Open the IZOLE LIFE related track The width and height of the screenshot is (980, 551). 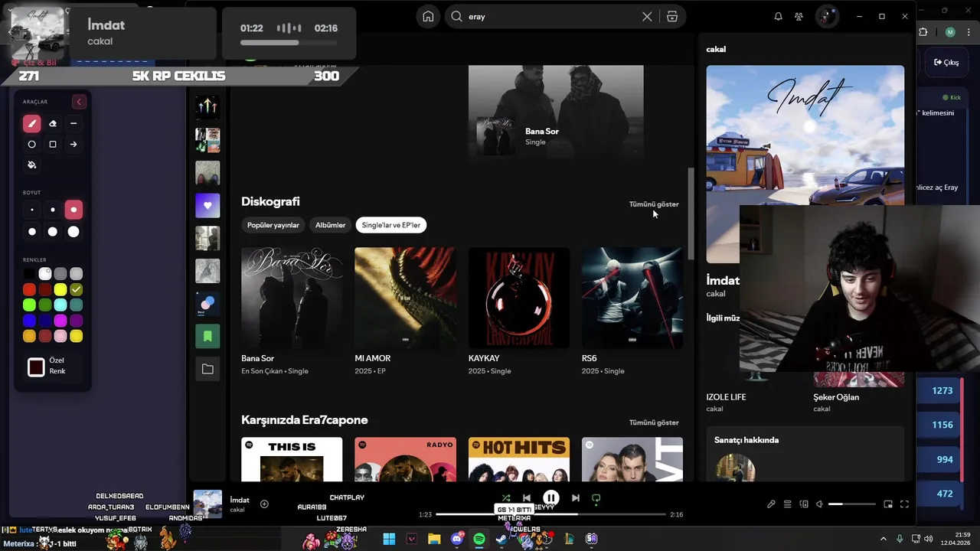point(726,397)
